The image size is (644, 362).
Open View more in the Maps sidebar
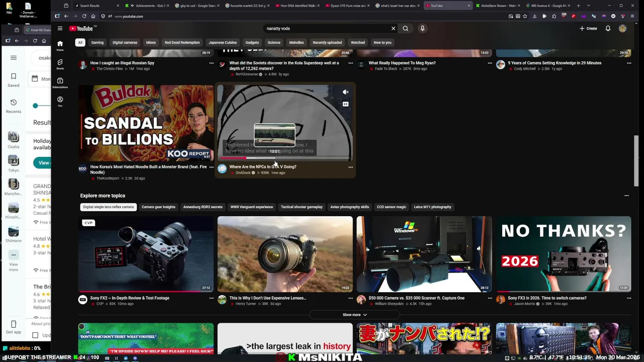(14, 261)
